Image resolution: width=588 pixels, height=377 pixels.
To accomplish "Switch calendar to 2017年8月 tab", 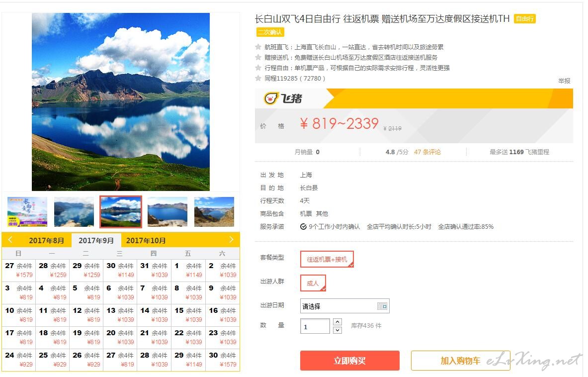I will click(x=47, y=240).
